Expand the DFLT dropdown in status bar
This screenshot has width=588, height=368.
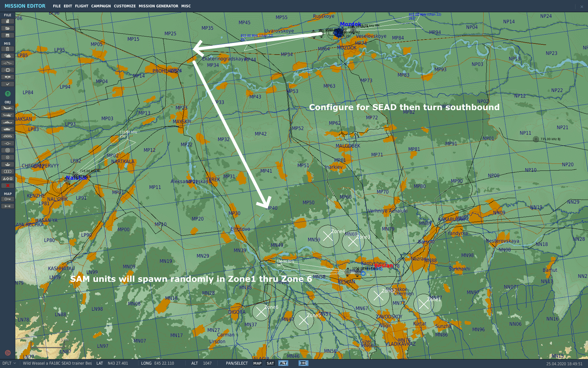coord(9,363)
